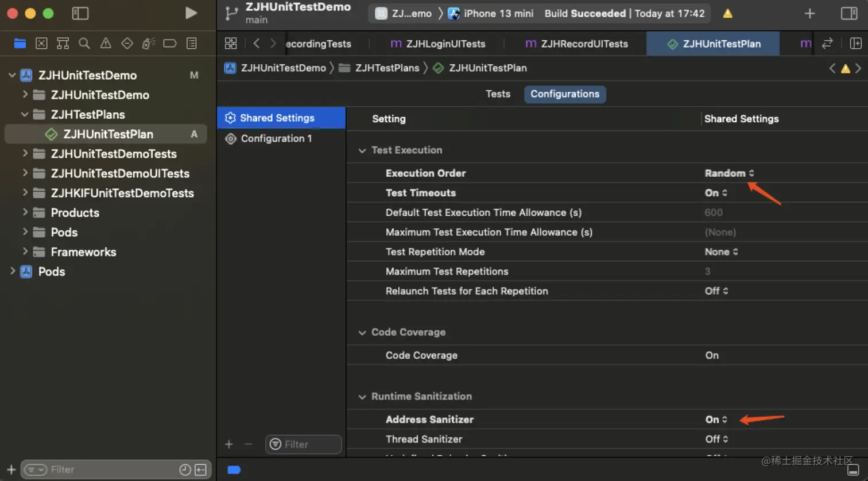The width and height of the screenshot is (868, 481).
Task: Show only recent files clock filter
Action: pyautogui.click(x=185, y=470)
